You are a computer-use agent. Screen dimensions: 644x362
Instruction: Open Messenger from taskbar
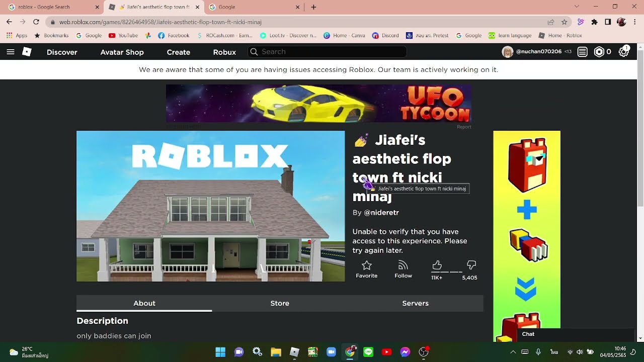coord(405,352)
